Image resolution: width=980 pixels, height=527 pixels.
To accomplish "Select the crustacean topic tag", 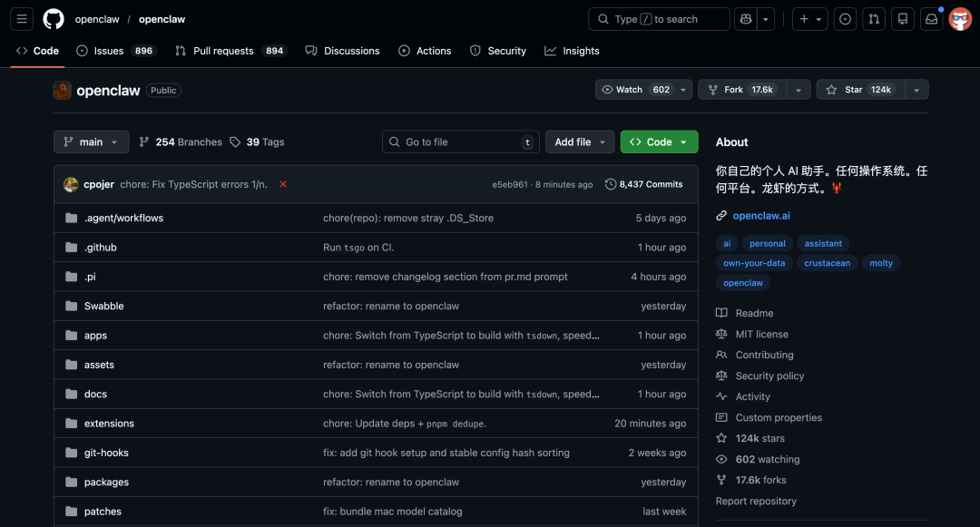I will (x=827, y=262).
